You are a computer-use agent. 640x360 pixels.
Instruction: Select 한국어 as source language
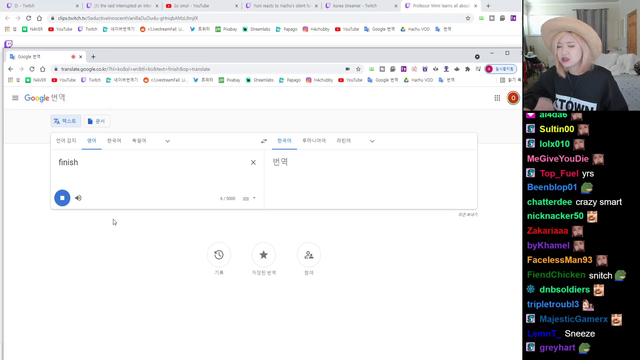pyautogui.click(x=114, y=141)
